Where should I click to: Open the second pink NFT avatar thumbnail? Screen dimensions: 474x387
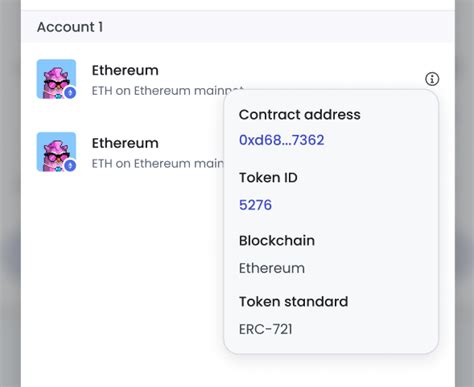[56, 152]
